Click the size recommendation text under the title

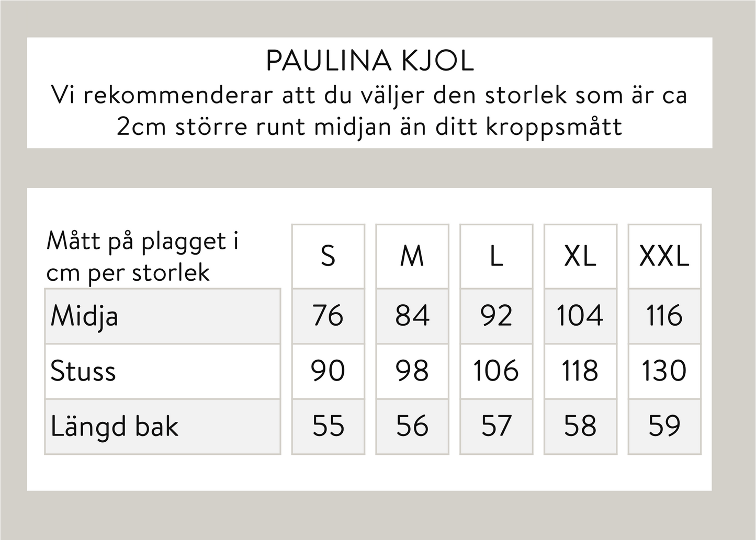point(369,111)
